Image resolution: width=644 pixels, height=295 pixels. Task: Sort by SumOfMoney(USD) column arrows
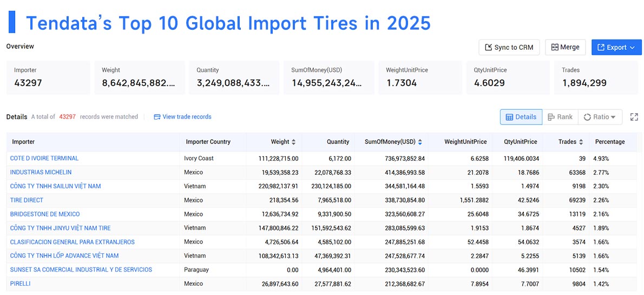pos(420,142)
